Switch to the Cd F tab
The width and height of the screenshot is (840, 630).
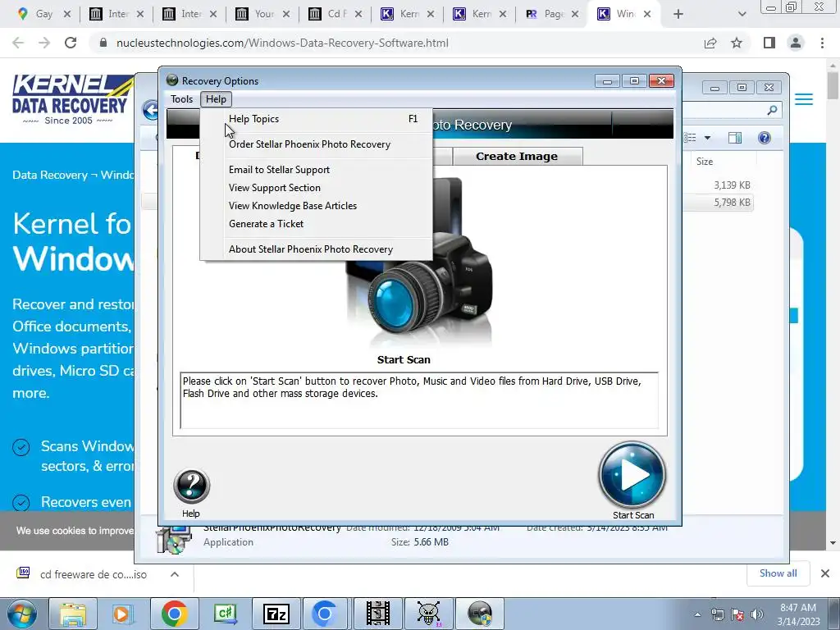pos(336,14)
